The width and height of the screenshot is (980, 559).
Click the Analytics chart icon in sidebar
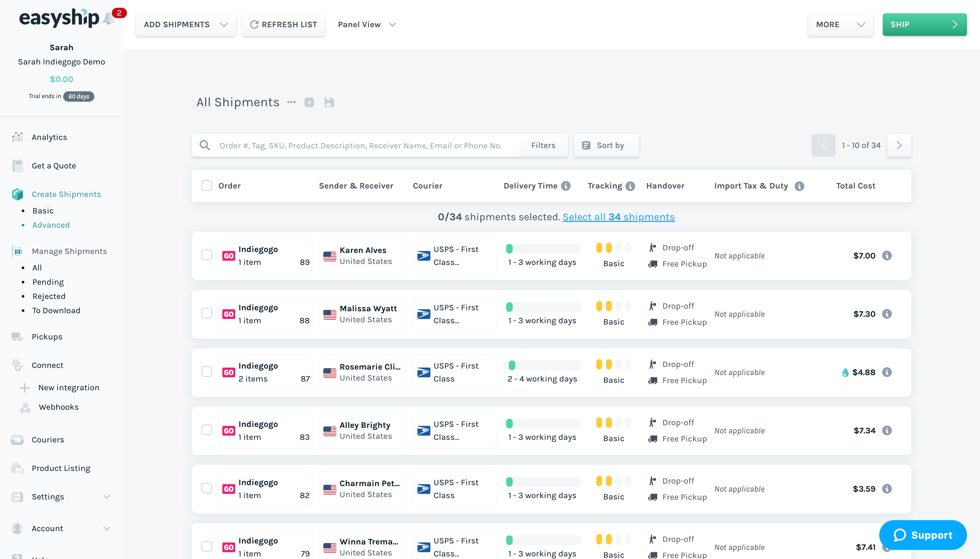coord(17,137)
